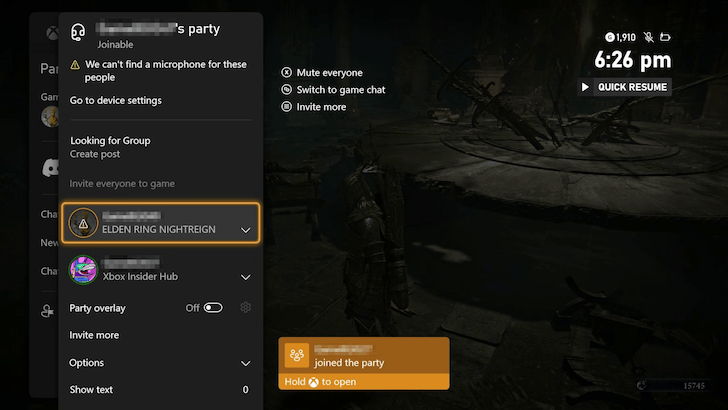Select the Xbox Insider Hub party member
728x410 pixels.
coord(161,270)
